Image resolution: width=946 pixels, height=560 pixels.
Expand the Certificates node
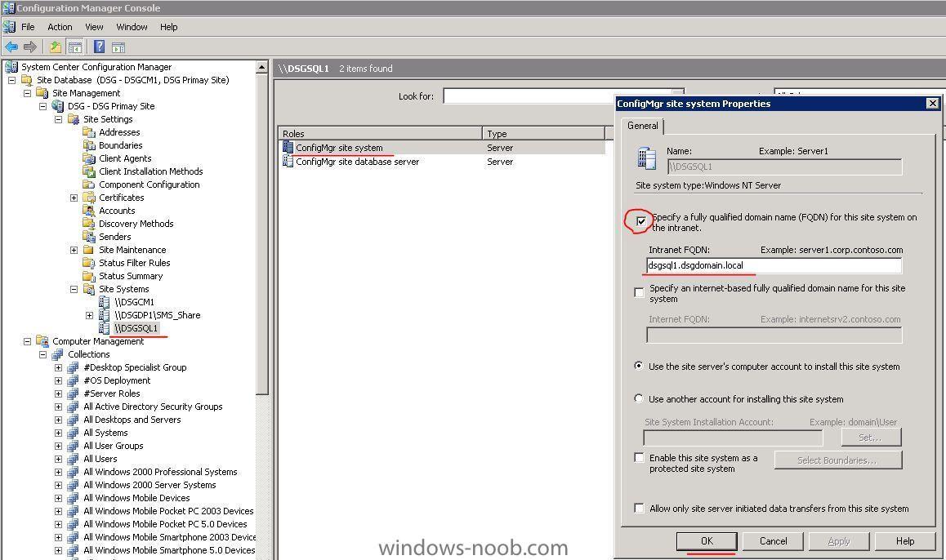pyautogui.click(x=74, y=198)
